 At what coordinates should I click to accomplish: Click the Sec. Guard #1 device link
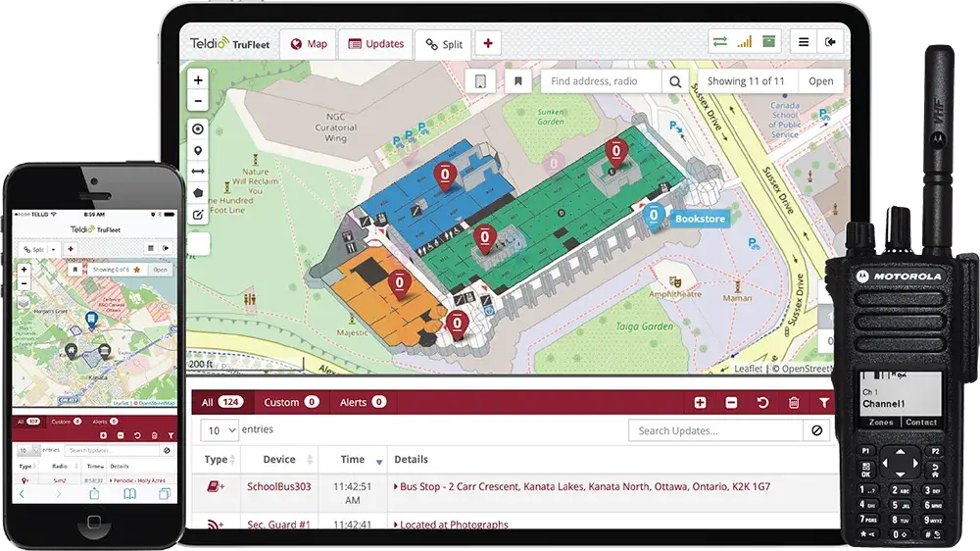pyautogui.click(x=278, y=525)
